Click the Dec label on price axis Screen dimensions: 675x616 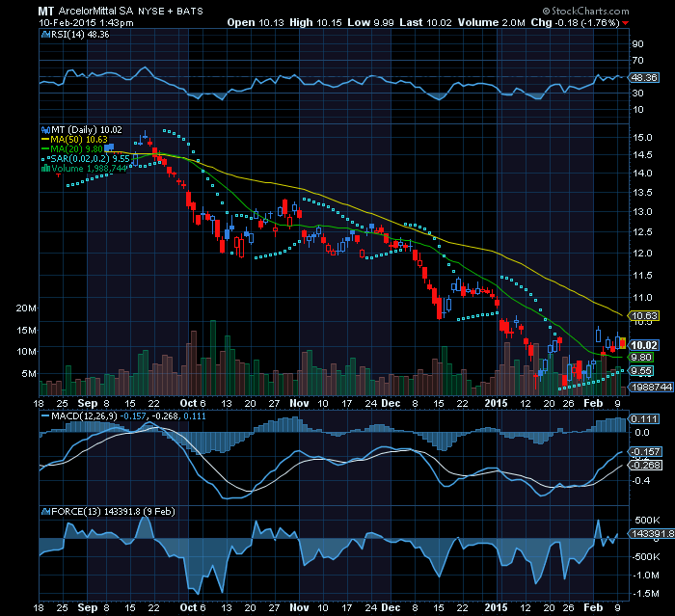(x=391, y=403)
